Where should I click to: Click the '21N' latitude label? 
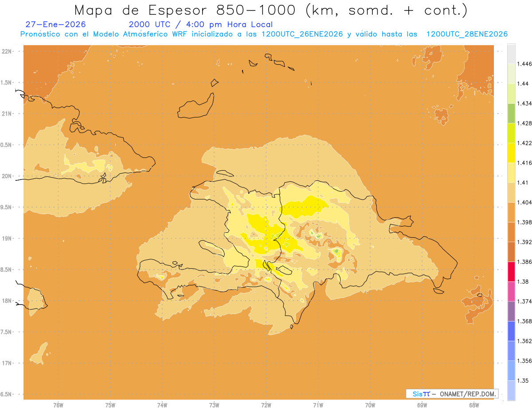(7, 114)
